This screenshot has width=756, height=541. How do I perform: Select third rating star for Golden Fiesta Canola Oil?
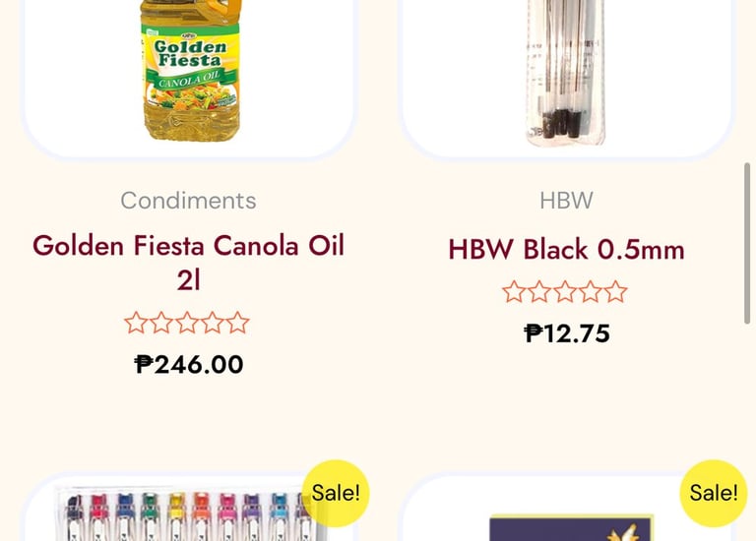click(187, 323)
